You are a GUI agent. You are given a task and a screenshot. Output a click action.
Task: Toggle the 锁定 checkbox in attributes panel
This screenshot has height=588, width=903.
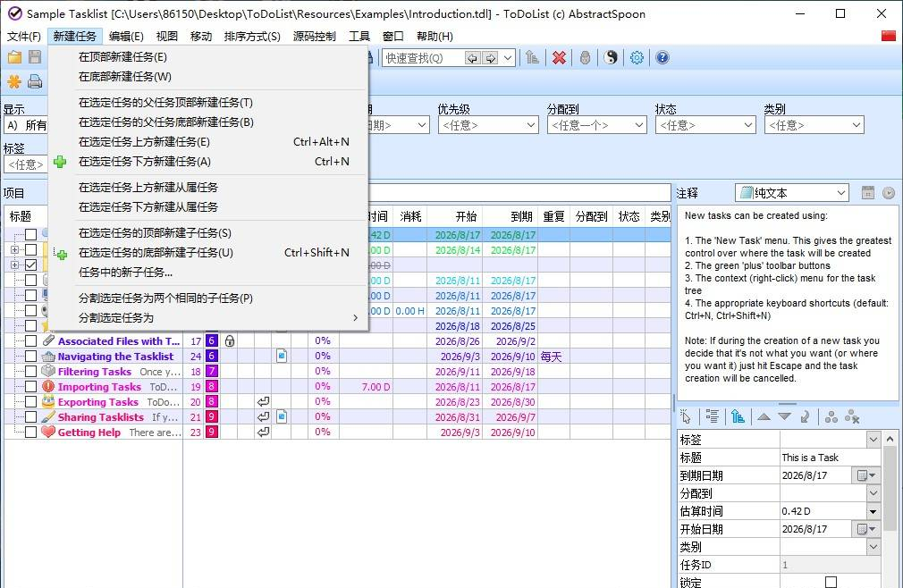(831, 582)
